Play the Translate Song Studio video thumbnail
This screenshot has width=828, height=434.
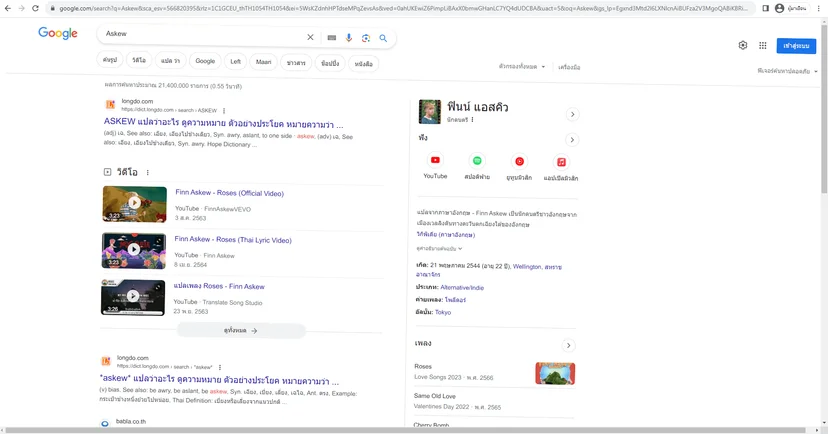point(133,297)
